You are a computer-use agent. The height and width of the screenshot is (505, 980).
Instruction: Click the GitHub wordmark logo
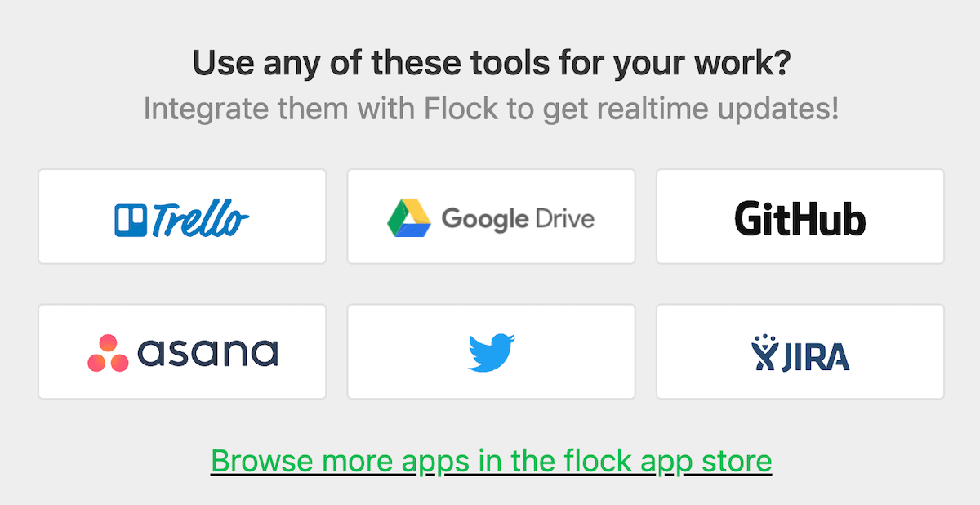pyautogui.click(x=800, y=218)
